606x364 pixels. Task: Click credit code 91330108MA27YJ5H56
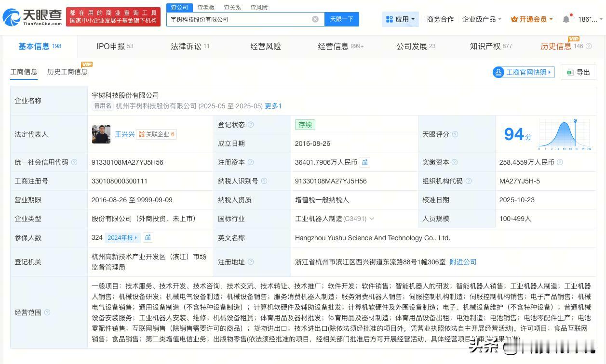point(127,162)
